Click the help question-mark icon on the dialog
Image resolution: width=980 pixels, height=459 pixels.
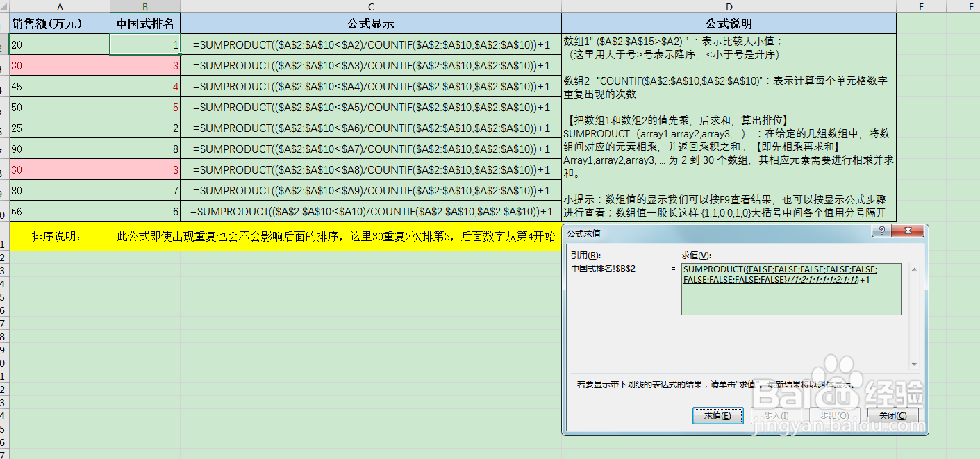point(881,232)
